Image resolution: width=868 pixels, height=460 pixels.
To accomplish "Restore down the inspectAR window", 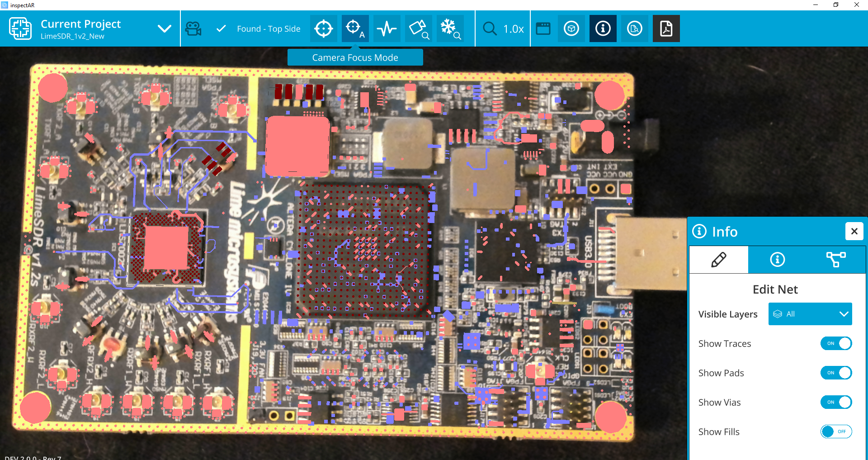I will 836,5.
